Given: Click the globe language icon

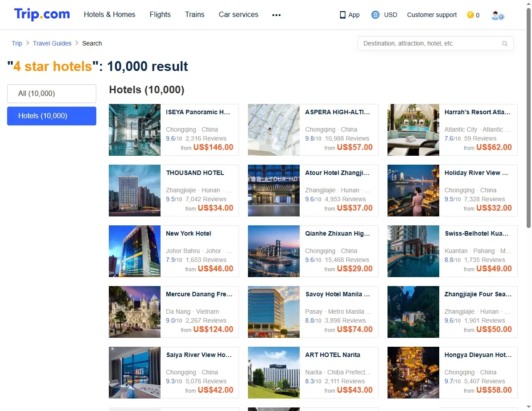Looking at the screenshot, I should pyautogui.click(x=375, y=15).
